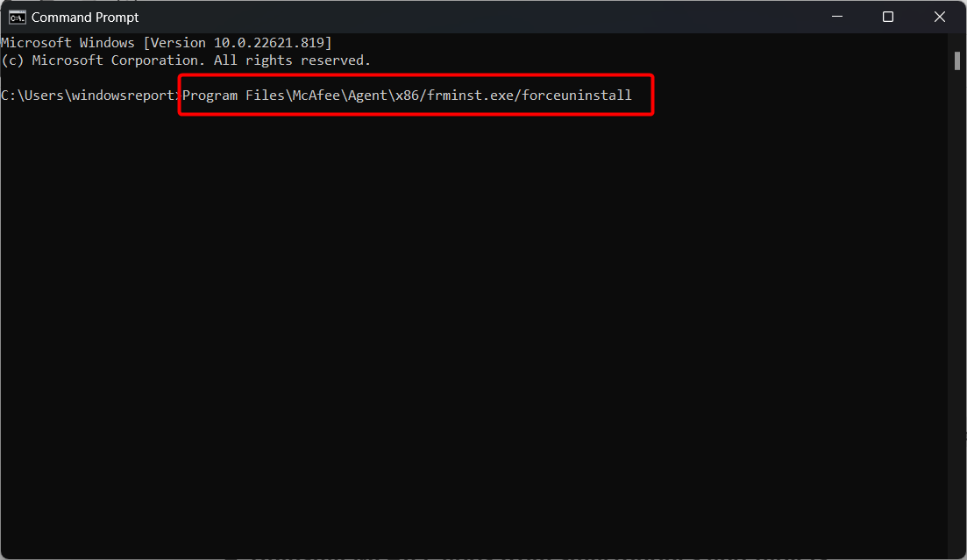Minimize the Command Prompt window

(x=837, y=17)
